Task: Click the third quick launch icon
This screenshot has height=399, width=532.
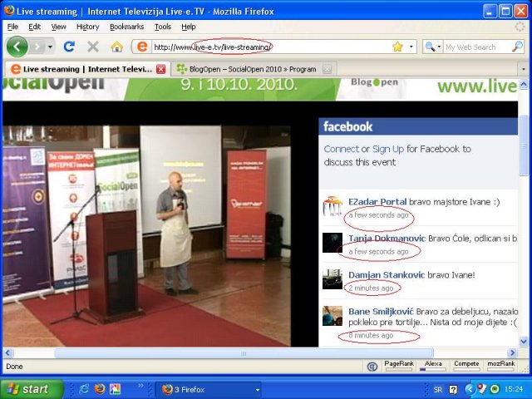Action: pyautogui.click(x=115, y=389)
